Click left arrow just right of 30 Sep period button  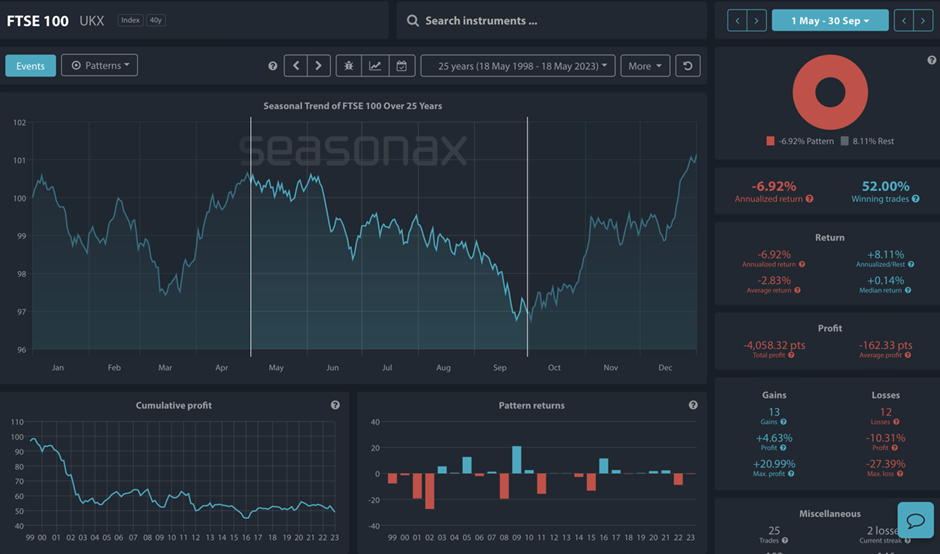[x=903, y=20]
